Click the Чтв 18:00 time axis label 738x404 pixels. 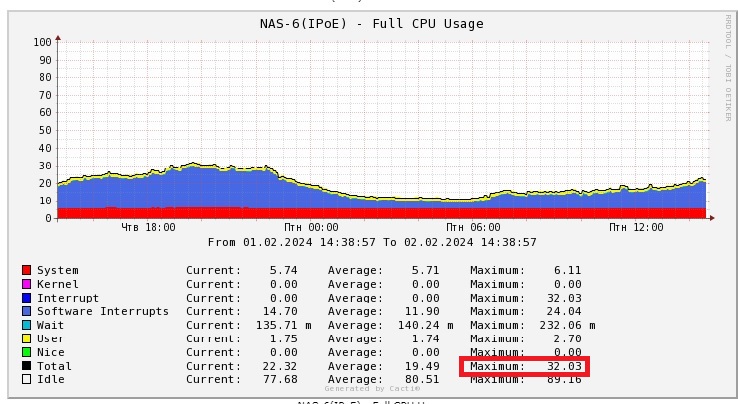[148, 227]
